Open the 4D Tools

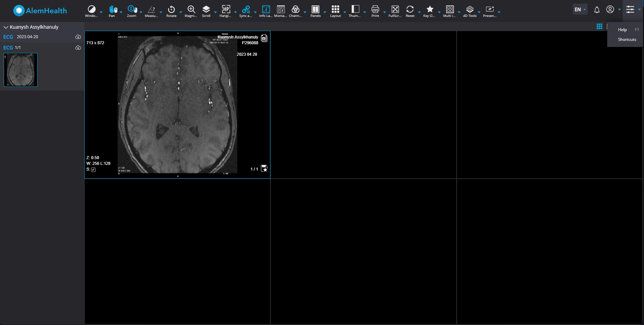pos(470,11)
